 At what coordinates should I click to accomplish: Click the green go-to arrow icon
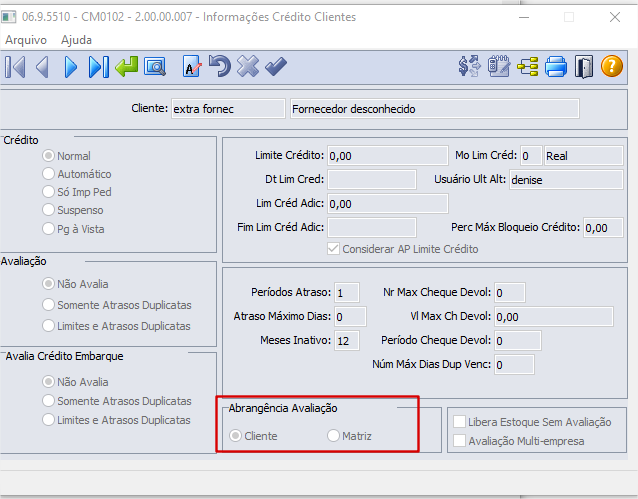click(127, 67)
